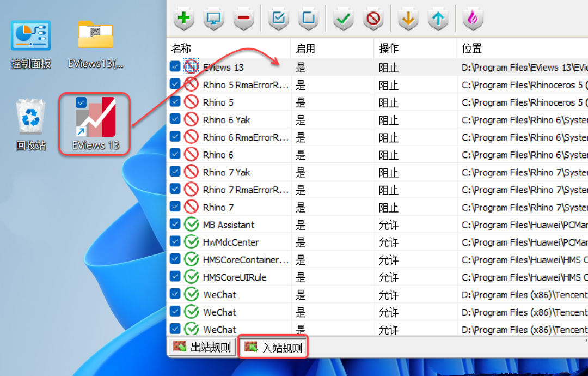Click the allow icon beside HMSCoreUIRule
588x376 pixels.
tap(191, 277)
